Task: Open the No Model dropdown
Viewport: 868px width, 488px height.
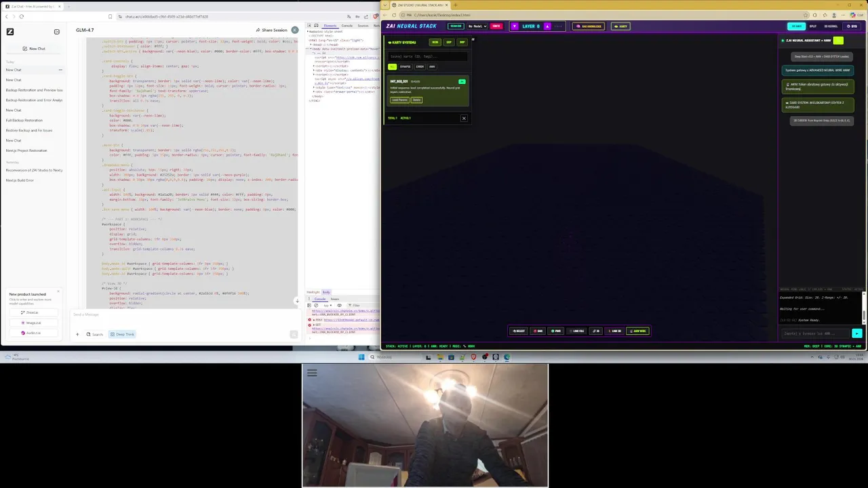Action: tap(477, 26)
